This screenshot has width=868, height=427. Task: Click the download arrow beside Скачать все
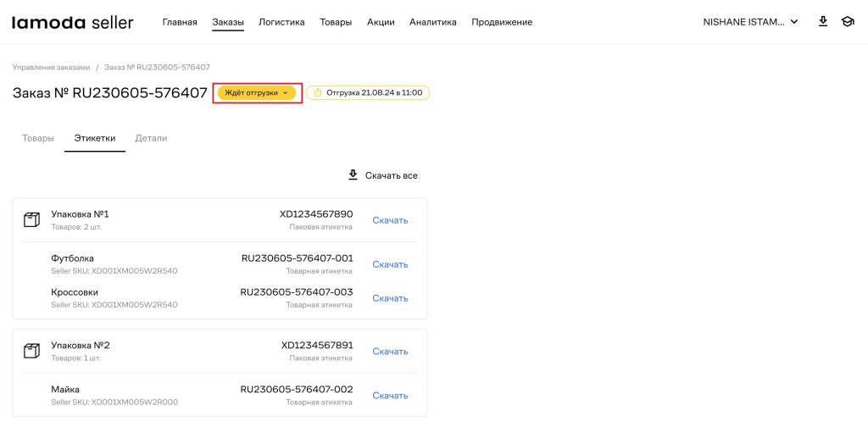tap(353, 175)
